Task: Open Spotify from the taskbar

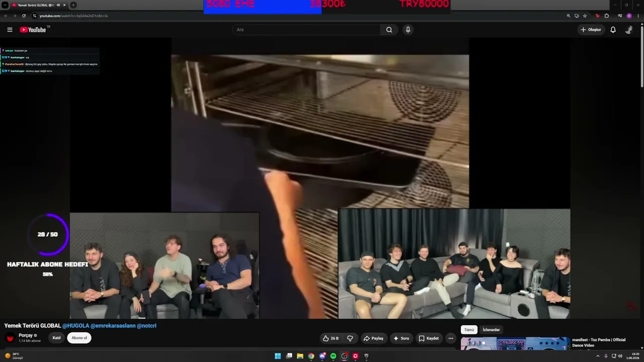Action: tap(333, 356)
